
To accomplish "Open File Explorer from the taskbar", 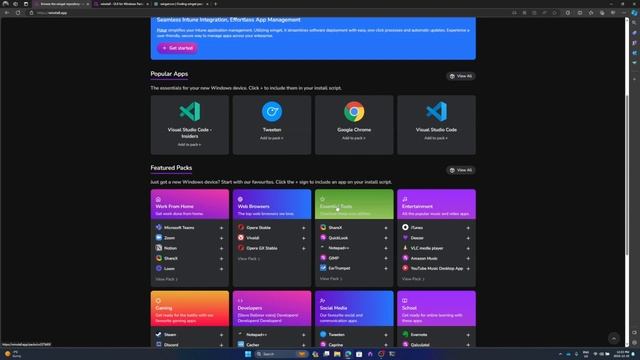I will coord(337,354).
